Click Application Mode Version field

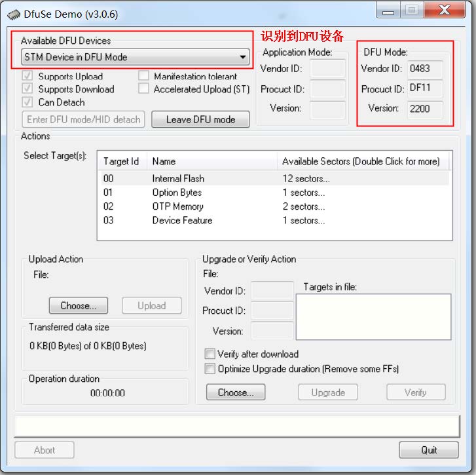click(327, 109)
